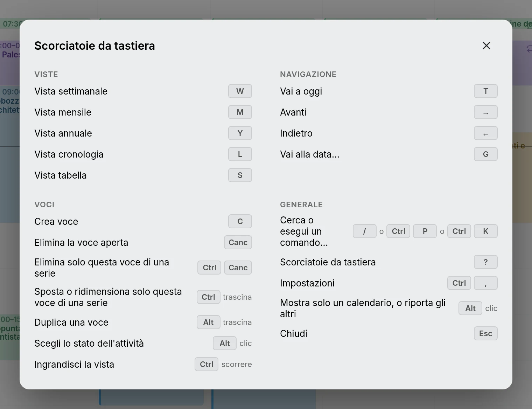The height and width of the screenshot is (409, 532).
Task: Click the "VISTE" section heading
Action: pos(46,74)
